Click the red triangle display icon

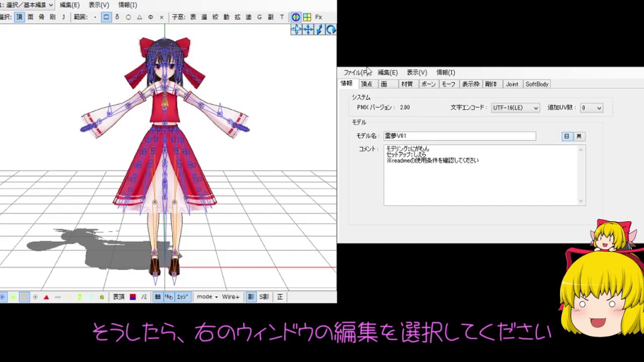click(x=46, y=297)
